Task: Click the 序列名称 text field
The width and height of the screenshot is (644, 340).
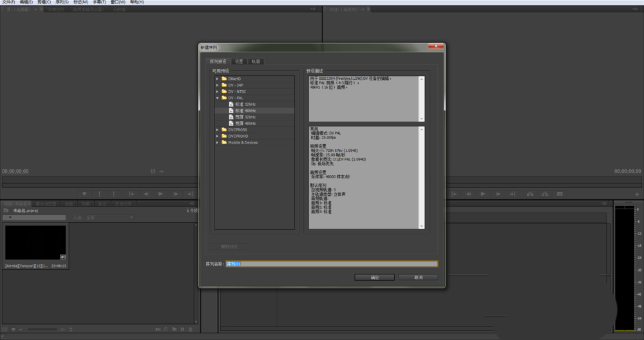Action: pyautogui.click(x=332, y=264)
